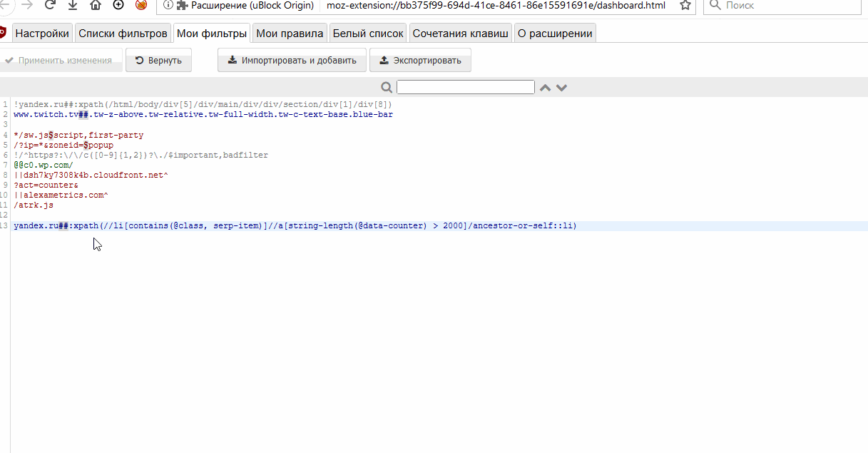Click the uBlock Origin shield logo
The height and width of the screenshot is (453, 868).
pyautogui.click(x=4, y=33)
